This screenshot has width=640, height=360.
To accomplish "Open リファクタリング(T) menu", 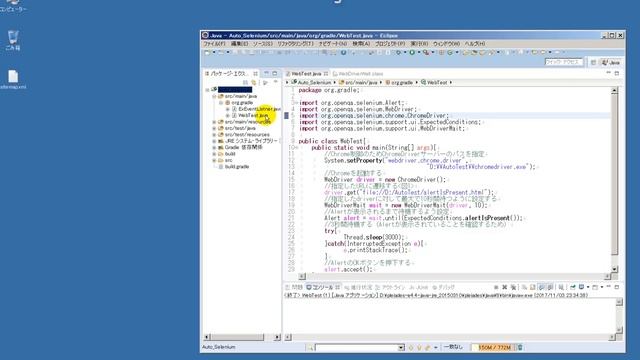I will pos(296,43).
